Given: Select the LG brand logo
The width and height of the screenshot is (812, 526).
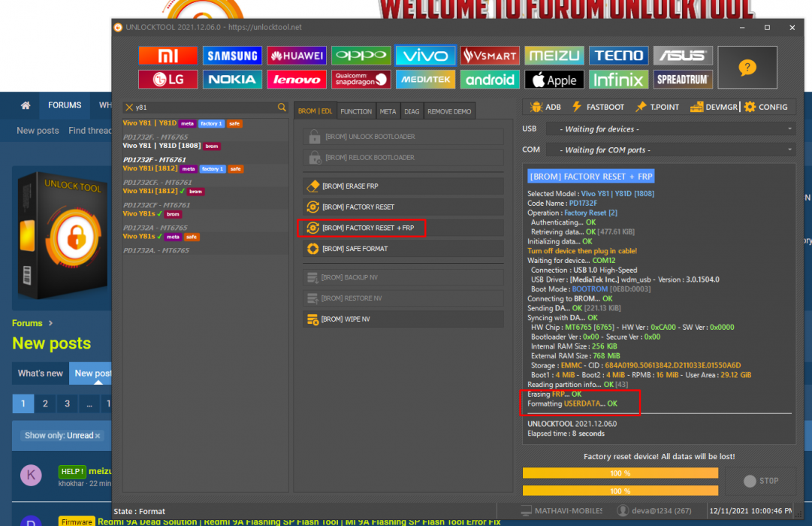Looking at the screenshot, I should coord(168,80).
